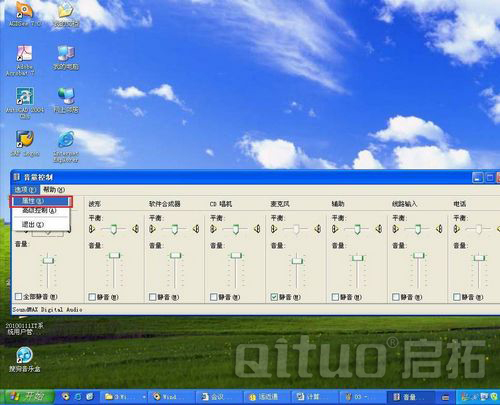The height and width of the screenshot is (405, 500).
Task: Switch to the 活动通 taskbar button
Action: coord(267,397)
